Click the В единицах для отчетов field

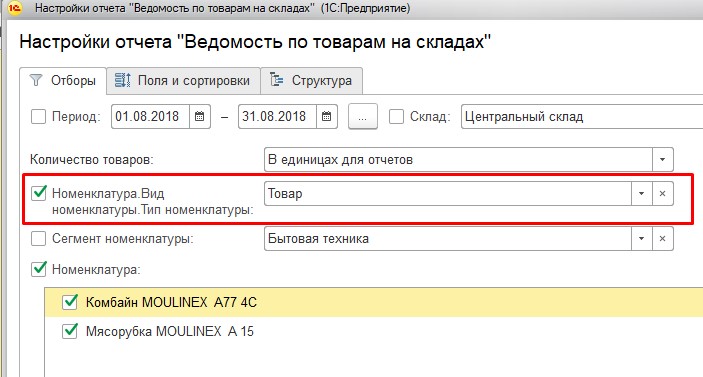(458, 160)
